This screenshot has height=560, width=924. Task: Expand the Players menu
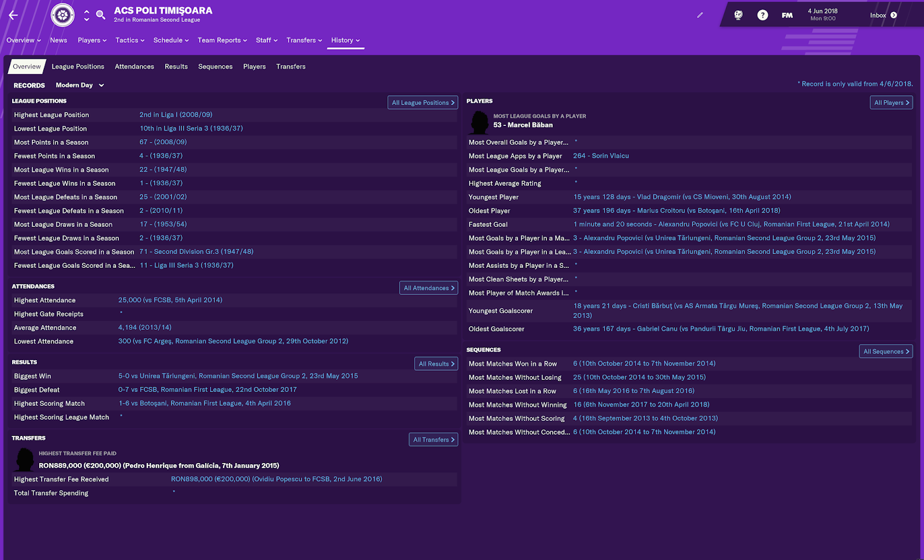click(x=92, y=40)
